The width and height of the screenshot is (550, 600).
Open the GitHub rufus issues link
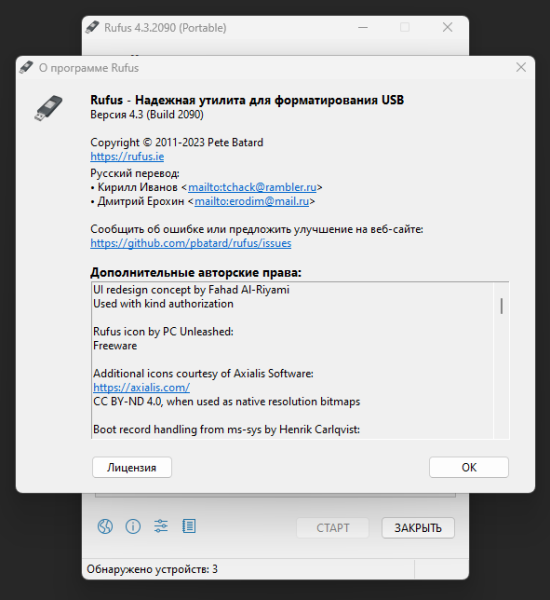click(x=191, y=243)
